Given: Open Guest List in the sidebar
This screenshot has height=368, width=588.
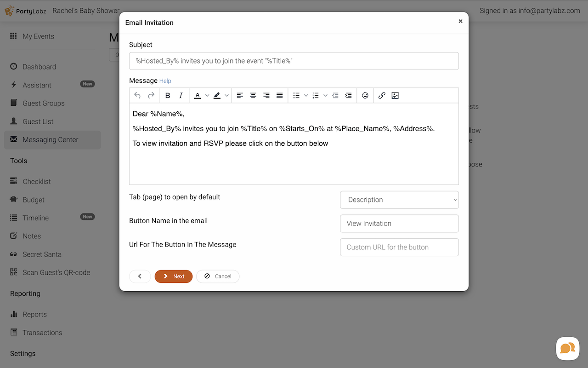Looking at the screenshot, I should click(x=38, y=121).
